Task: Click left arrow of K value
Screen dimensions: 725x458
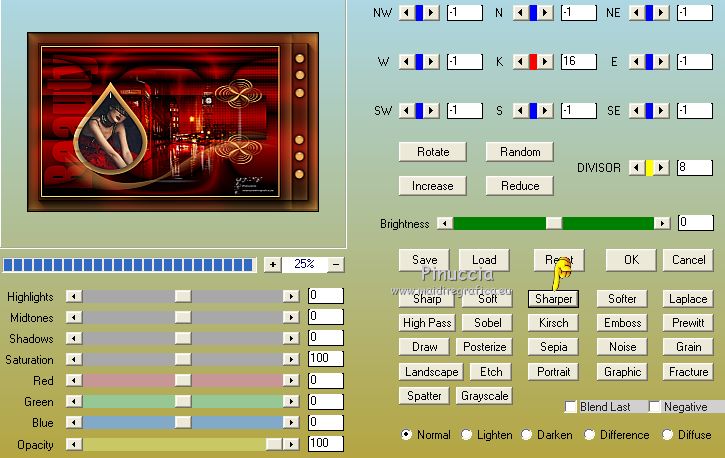Action: pyautogui.click(x=520, y=62)
